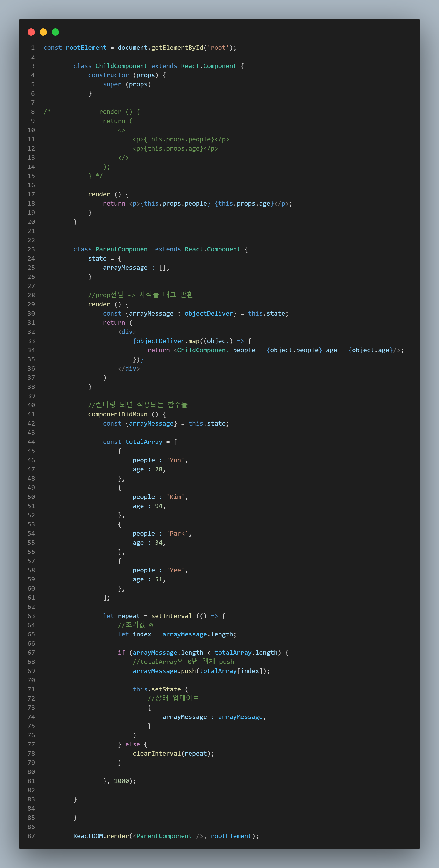
Task: Click 'ReactDOM' on line 87
Action: pos(88,836)
